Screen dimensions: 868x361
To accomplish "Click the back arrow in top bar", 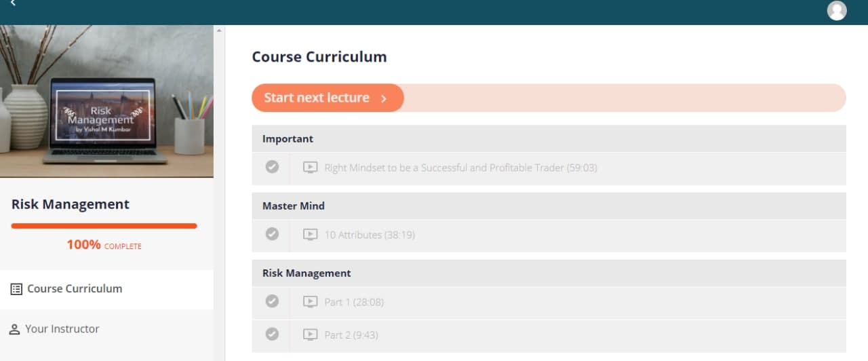I will pos(13,3).
